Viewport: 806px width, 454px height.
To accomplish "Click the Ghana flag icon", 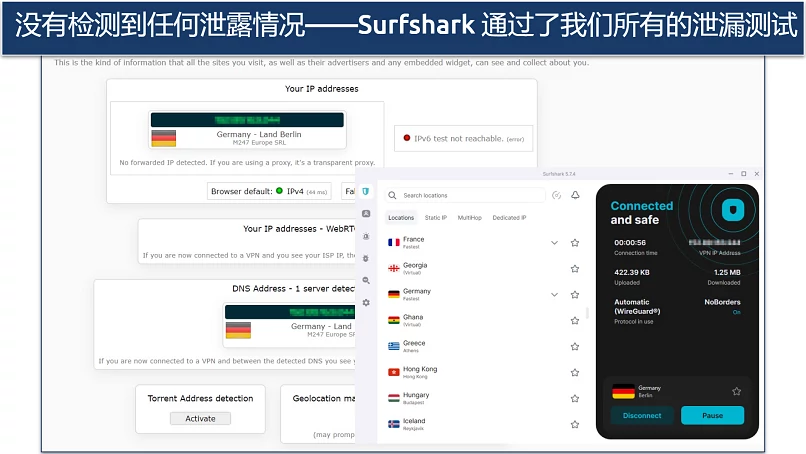I will point(394,320).
